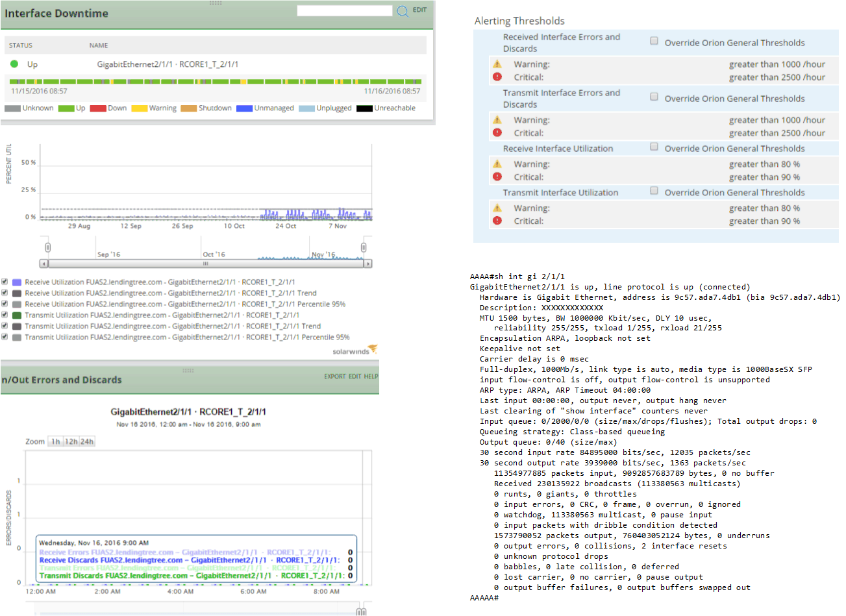Click 'greater than 1000 /hour' under Received Errors
This screenshot has width=846, height=616.
[x=777, y=64]
